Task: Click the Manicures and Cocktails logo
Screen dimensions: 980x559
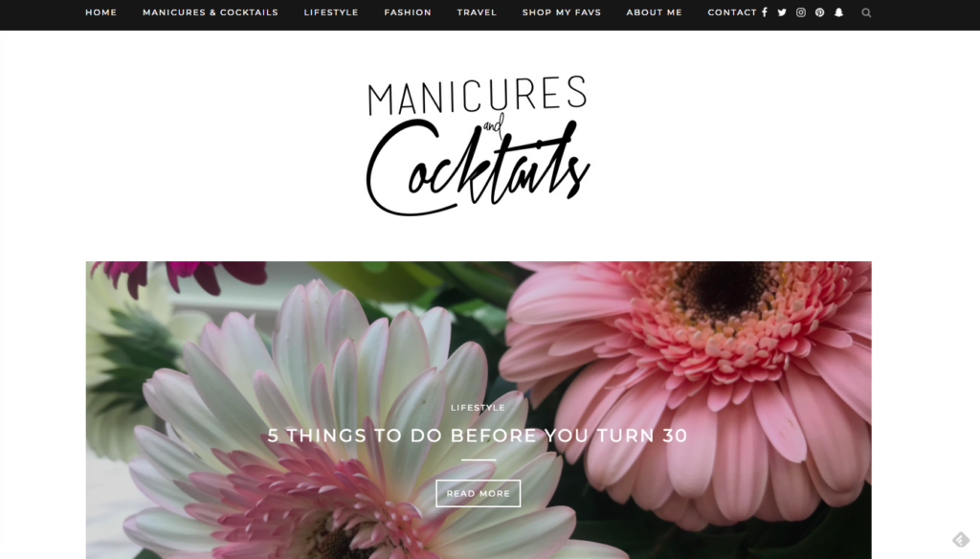Action: point(479,145)
